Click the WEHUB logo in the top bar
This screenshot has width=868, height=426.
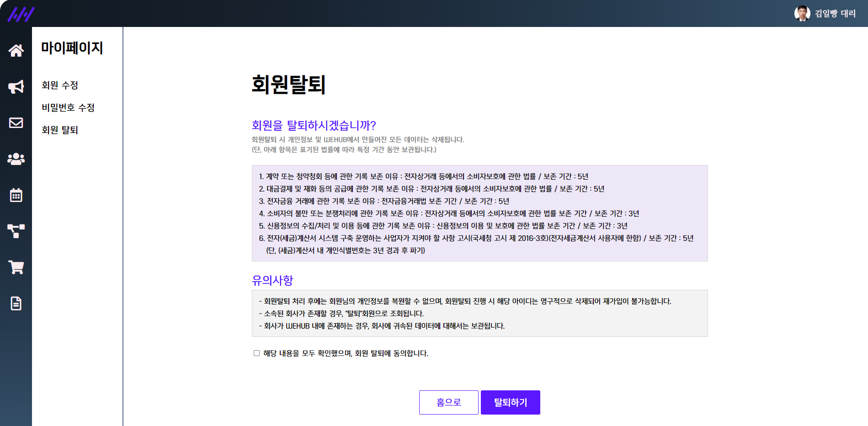[21, 14]
